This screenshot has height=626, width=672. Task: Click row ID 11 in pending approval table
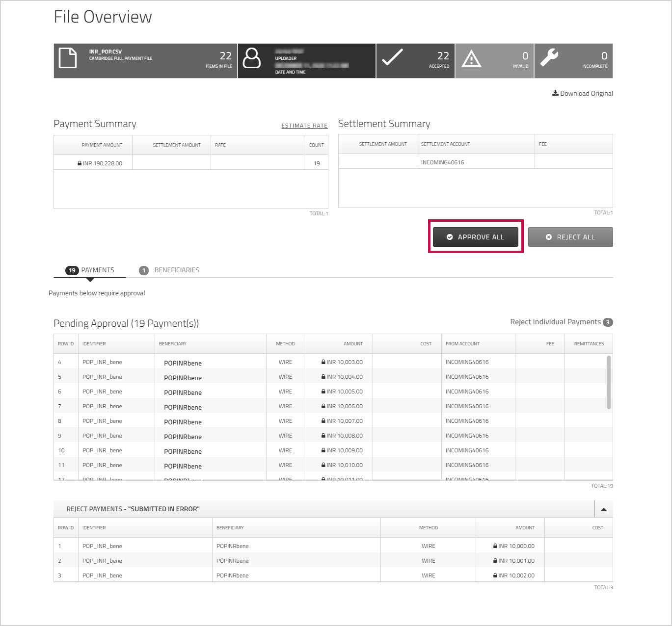tap(61, 465)
